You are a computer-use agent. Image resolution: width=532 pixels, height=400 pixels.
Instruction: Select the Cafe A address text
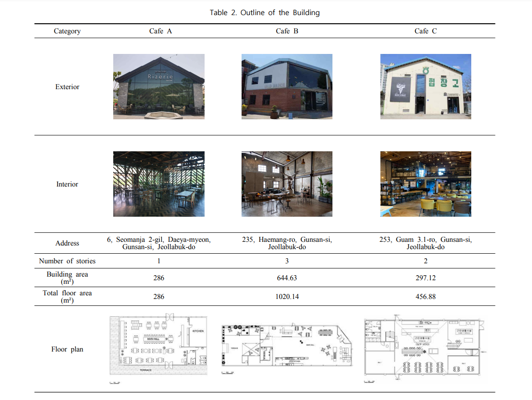pyautogui.click(x=159, y=243)
